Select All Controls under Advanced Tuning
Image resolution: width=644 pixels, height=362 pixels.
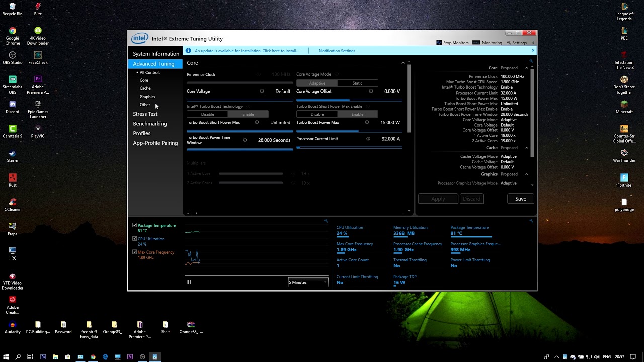pos(150,72)
